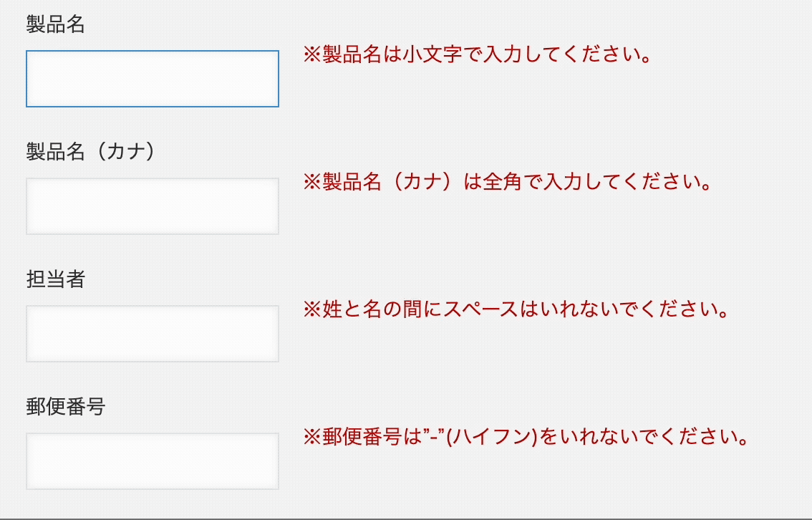
Task: Focus the 製品名（カナ） input box
Action: (152, 206)
